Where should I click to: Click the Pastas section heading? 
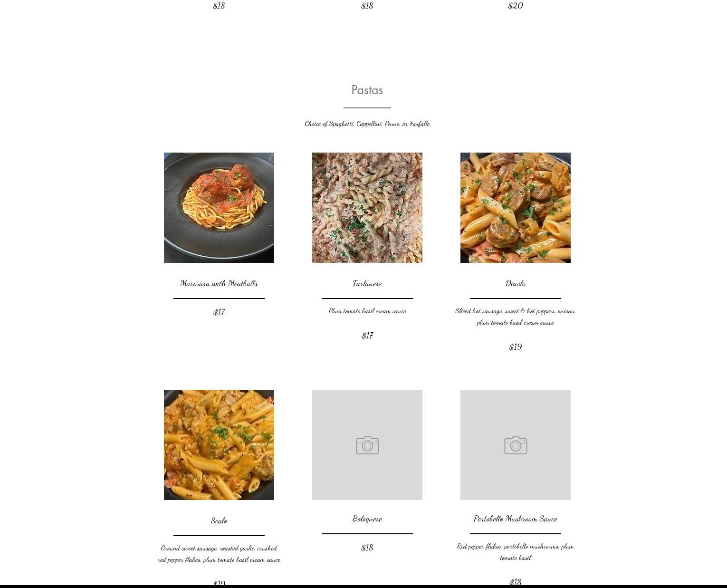click(367, 90)
